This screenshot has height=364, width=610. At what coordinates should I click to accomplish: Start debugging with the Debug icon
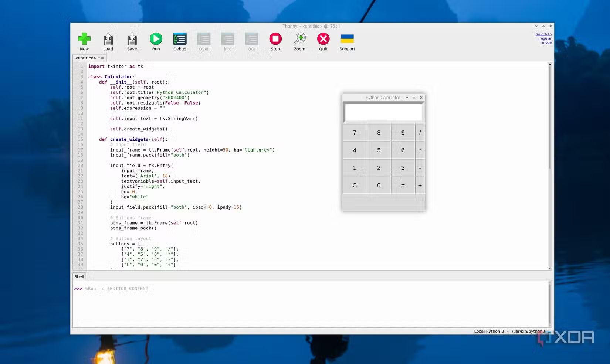point(180,39)
